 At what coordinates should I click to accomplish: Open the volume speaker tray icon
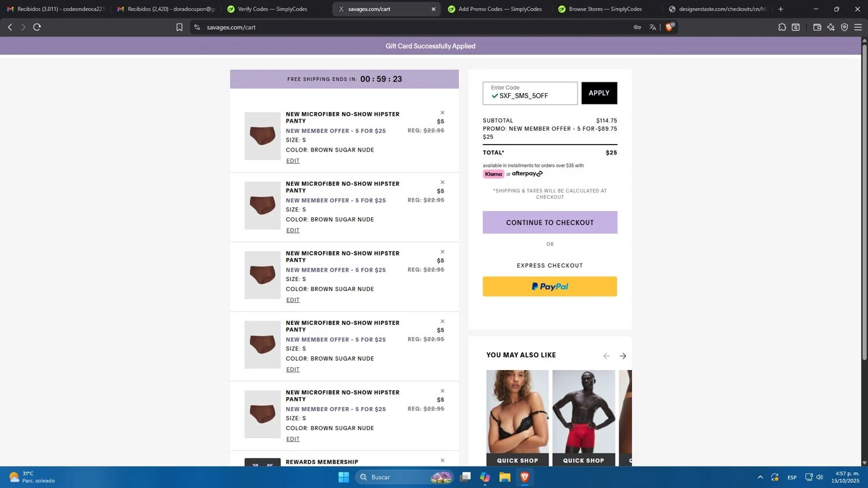click(819, 477)
